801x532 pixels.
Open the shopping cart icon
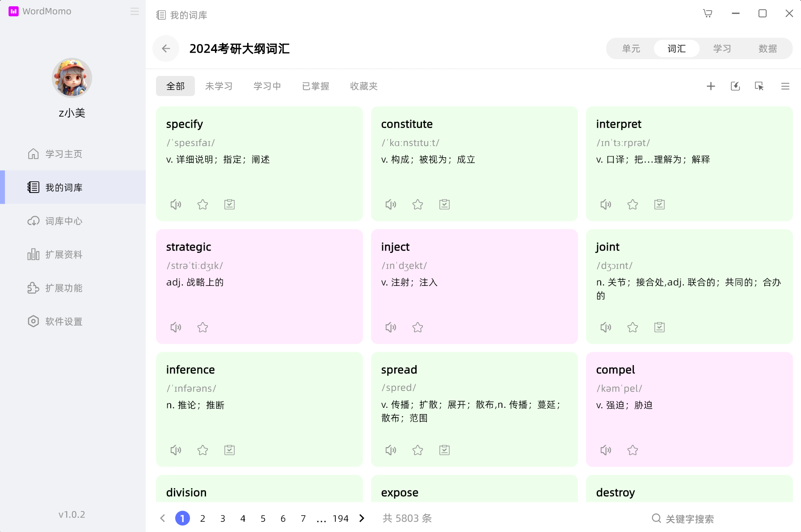tap(708, 13)
